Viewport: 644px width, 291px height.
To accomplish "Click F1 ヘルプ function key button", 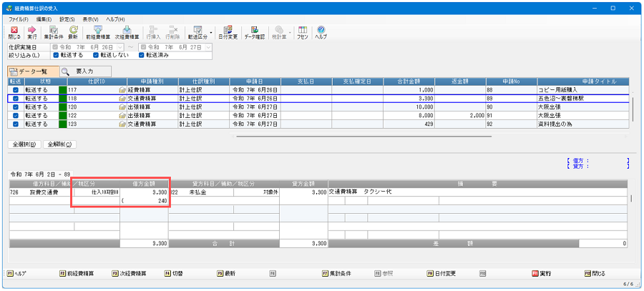I will pyautogui.click(x=17, y=273).
